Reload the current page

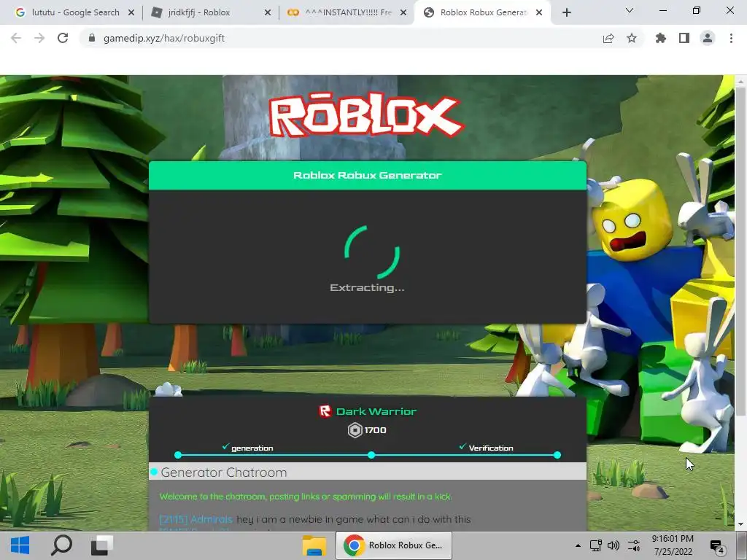coord(63,38)
